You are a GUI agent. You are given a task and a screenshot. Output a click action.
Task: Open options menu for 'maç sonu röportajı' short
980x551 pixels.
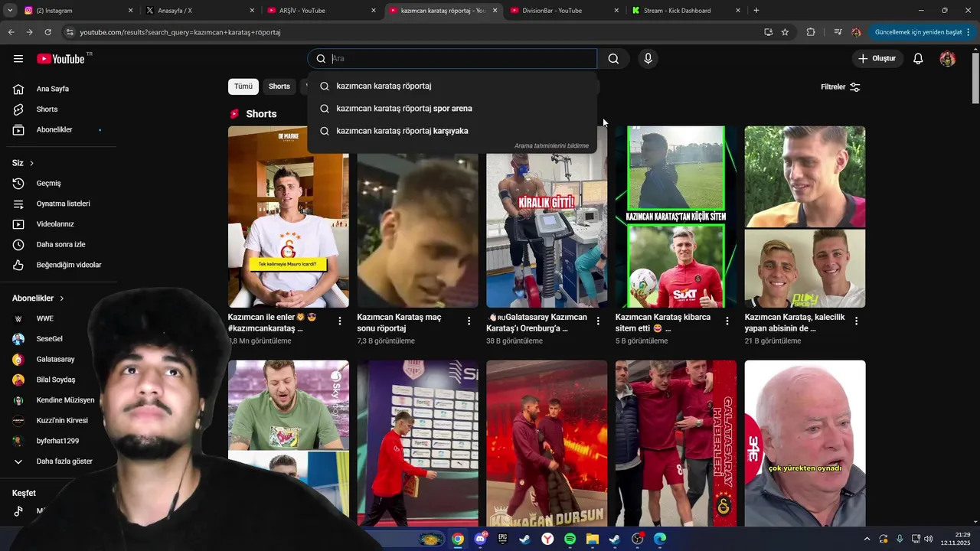469,321
